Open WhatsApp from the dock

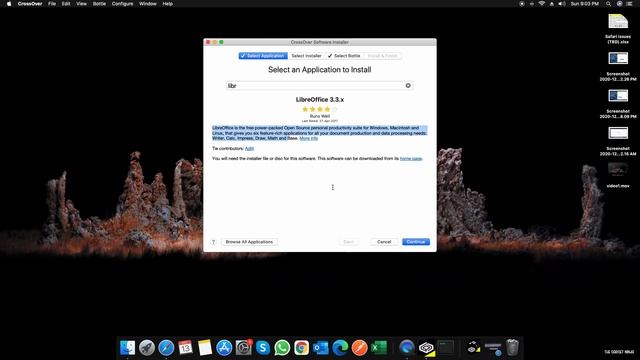click(x=282, y=348)
